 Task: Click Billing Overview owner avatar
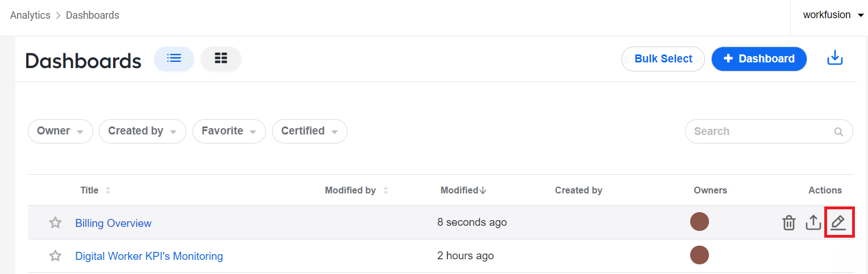click(699, 222)
